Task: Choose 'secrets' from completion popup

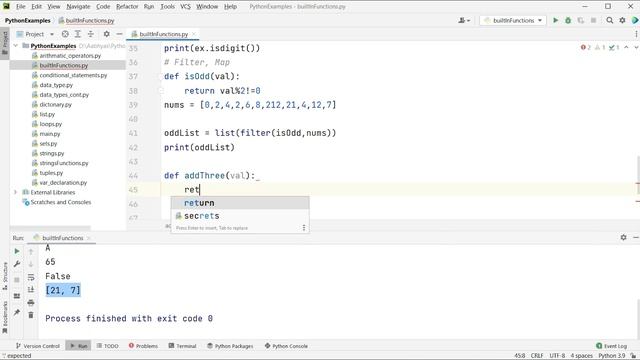Action: click(x=240, y=216)
